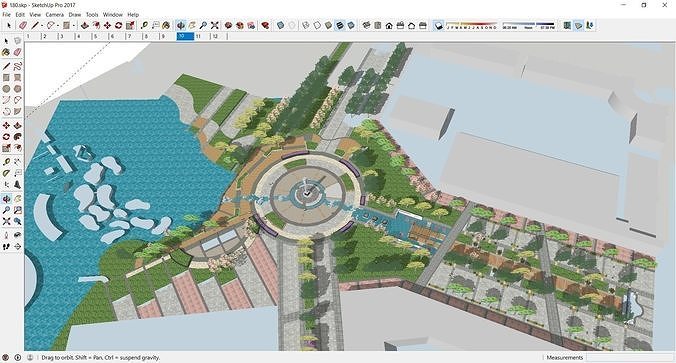The width and height of the screenshot is (676, 363).
Task: Switch to the Top standard view
Action: pos(378,25)
